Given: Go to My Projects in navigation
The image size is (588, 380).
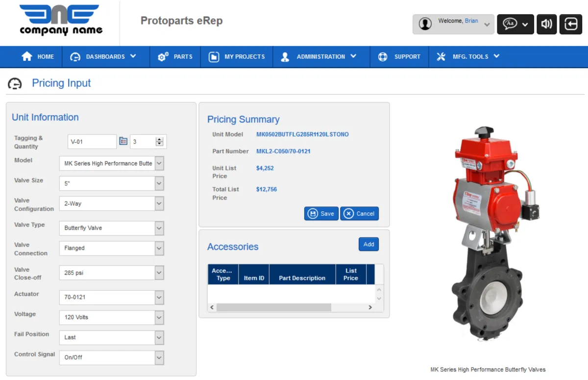Looking at the screenshot, I should [x=238, y=56].
